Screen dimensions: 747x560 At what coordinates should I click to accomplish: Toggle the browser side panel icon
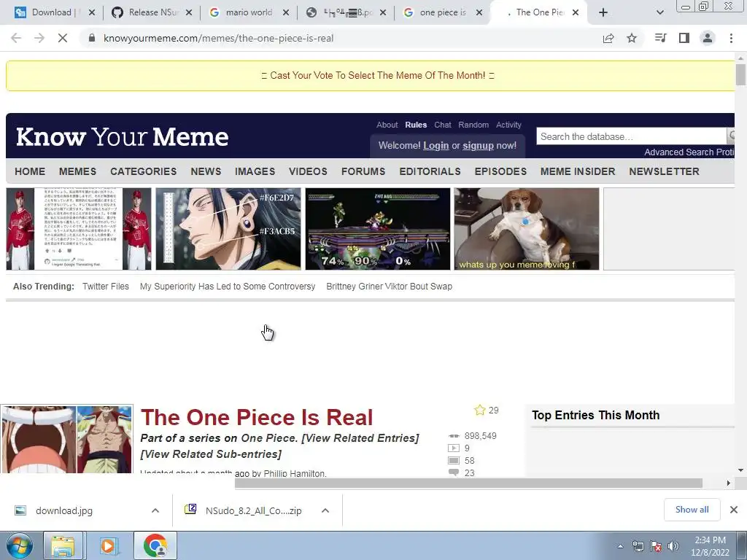684,38
